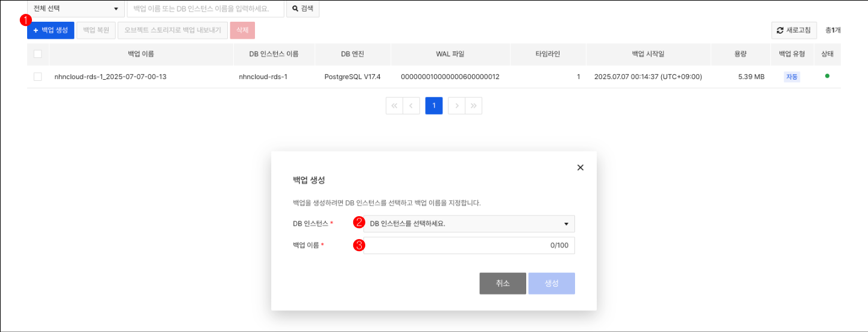Click the 백업 복원 button
This screenshot has height=332, width=868.
(x=96, y=30)
